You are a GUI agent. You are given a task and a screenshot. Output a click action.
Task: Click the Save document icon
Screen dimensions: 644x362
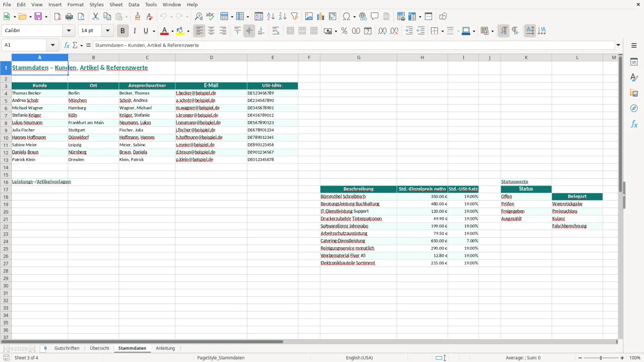[38, 17]
